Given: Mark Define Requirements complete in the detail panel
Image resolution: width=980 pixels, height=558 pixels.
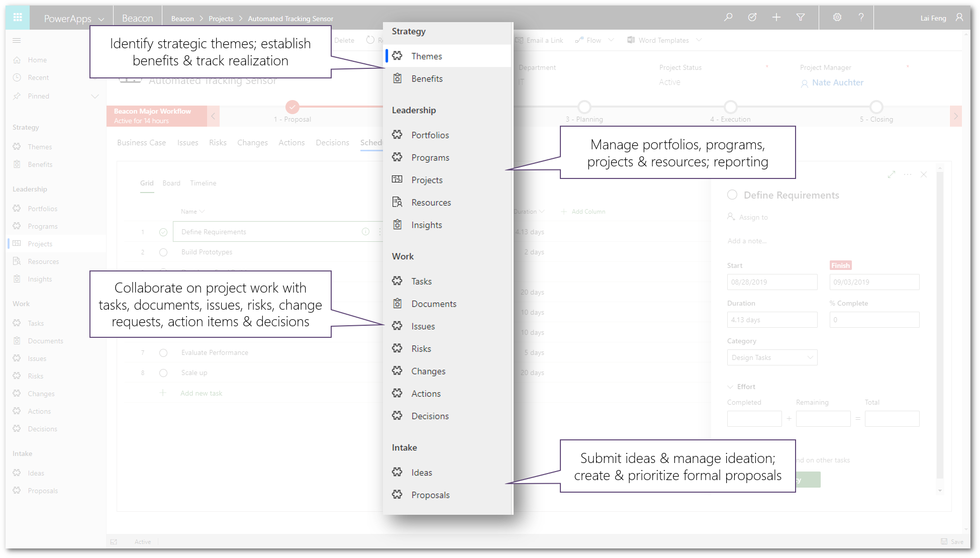Looking at the screenshot, I should [732, 195].
